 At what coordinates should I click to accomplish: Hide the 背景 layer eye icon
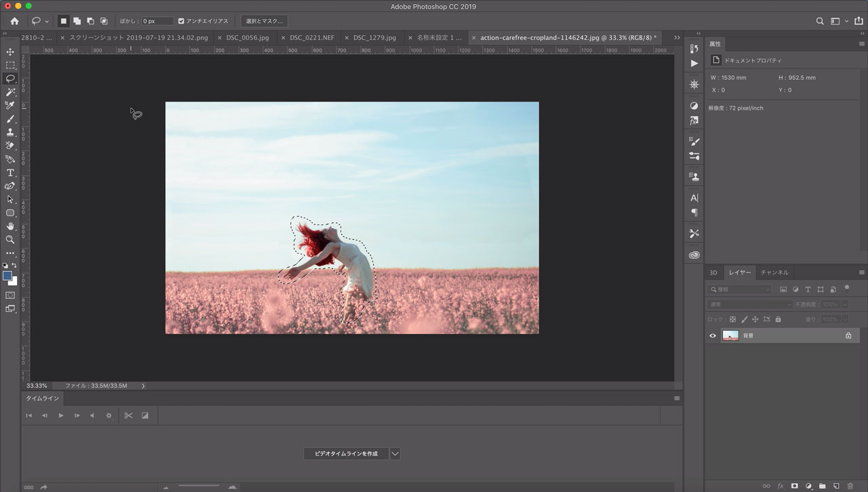(712, 335)
